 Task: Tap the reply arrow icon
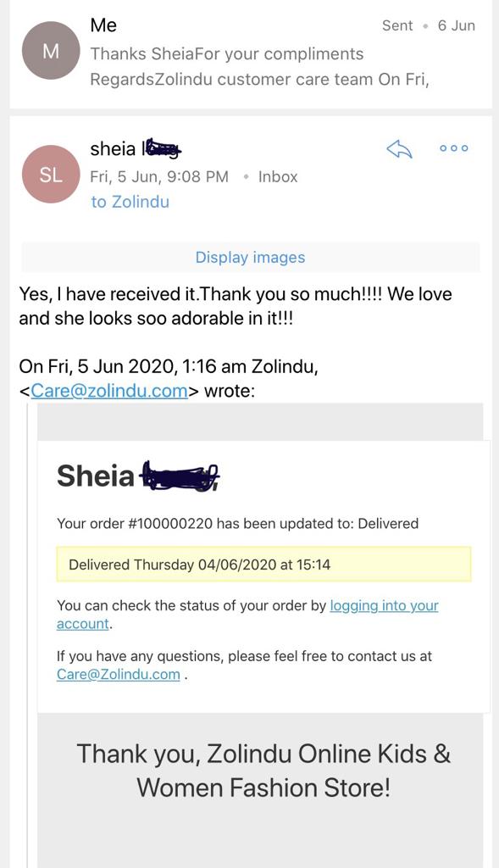[x=399, y=148]
